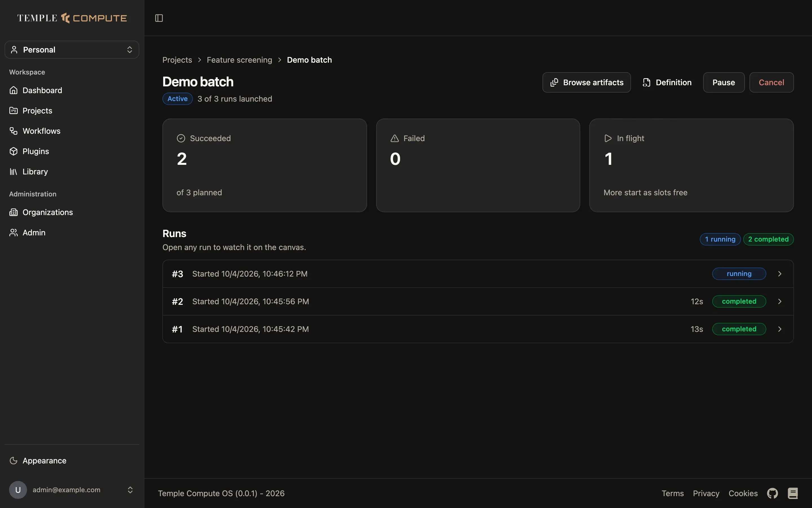Open Browse artifacts
The image size is (812, 508).
coord(586,82)
